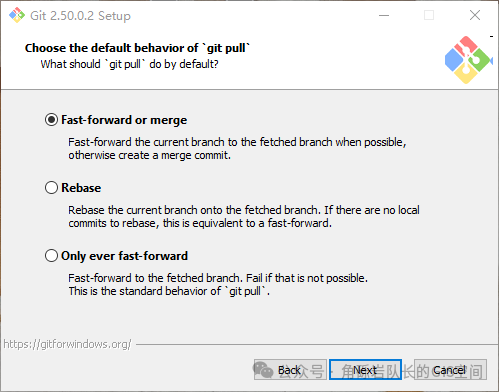Cancel the Git setup wizard

coord(450,370)
